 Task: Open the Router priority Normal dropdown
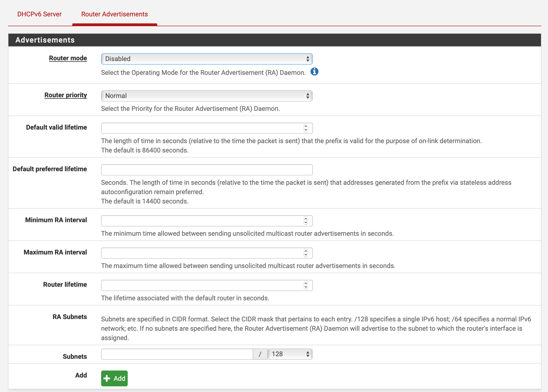coord(207,96)
